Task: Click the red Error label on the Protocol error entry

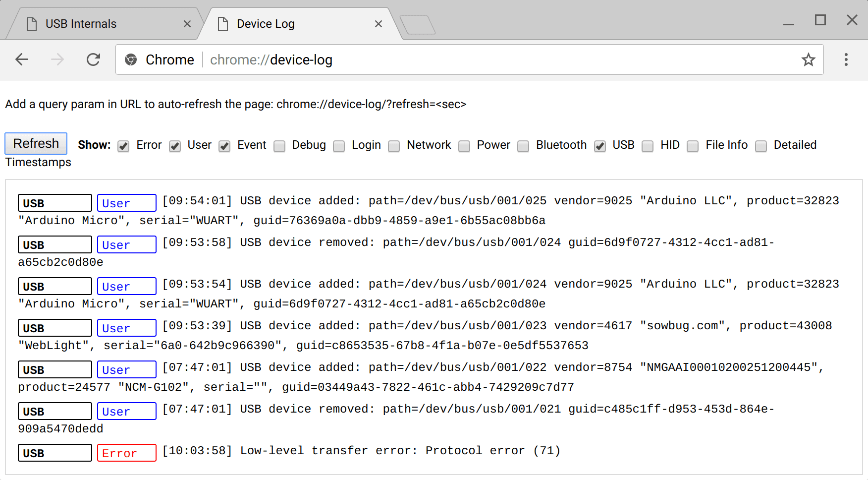Action: (x=126, y=453)
